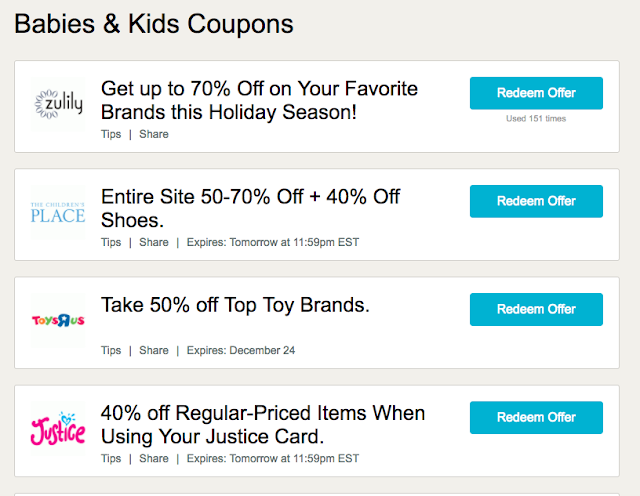Image resolution: width=640 pixels, height=496 pixels.
Task: Open '40% off Regular-Priced Items' headline
Action: point(262,425)
